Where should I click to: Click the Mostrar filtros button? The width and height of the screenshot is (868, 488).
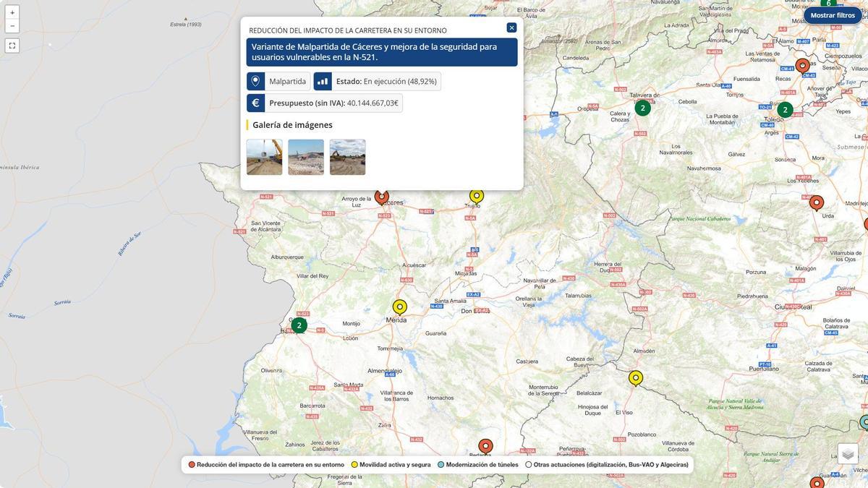(x=833, y=15)
